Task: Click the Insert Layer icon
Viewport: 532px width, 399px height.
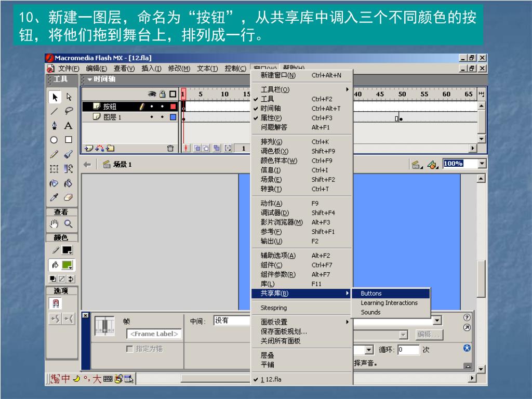Action: click(x=88, y=148)
